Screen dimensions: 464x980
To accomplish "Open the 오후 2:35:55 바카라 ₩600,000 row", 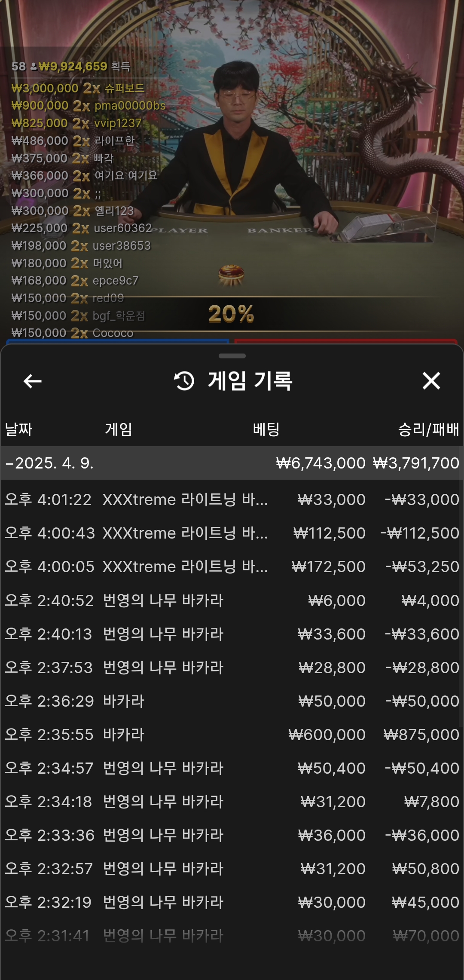I will click(232, 735).
